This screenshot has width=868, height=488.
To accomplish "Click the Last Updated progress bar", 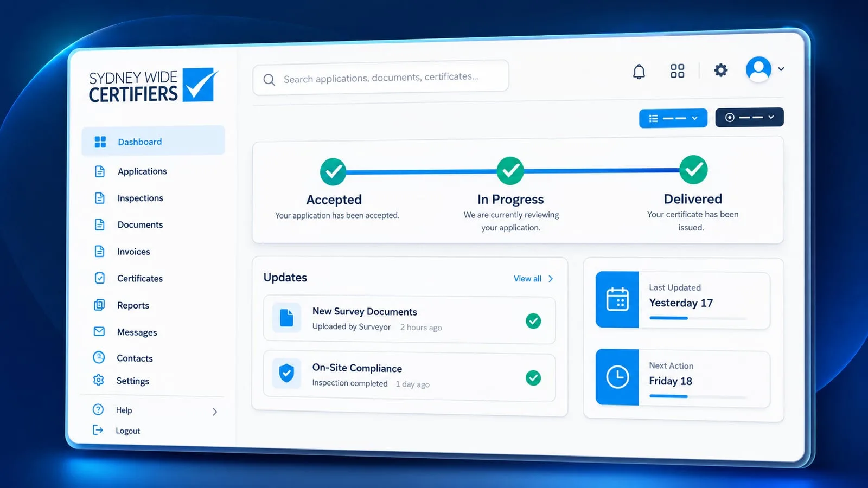I will (698, 318).
